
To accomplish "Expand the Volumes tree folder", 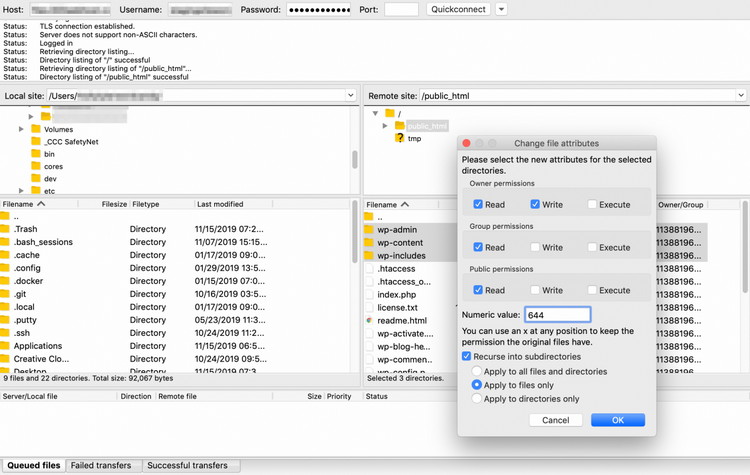I will click(x=21, y=129).
